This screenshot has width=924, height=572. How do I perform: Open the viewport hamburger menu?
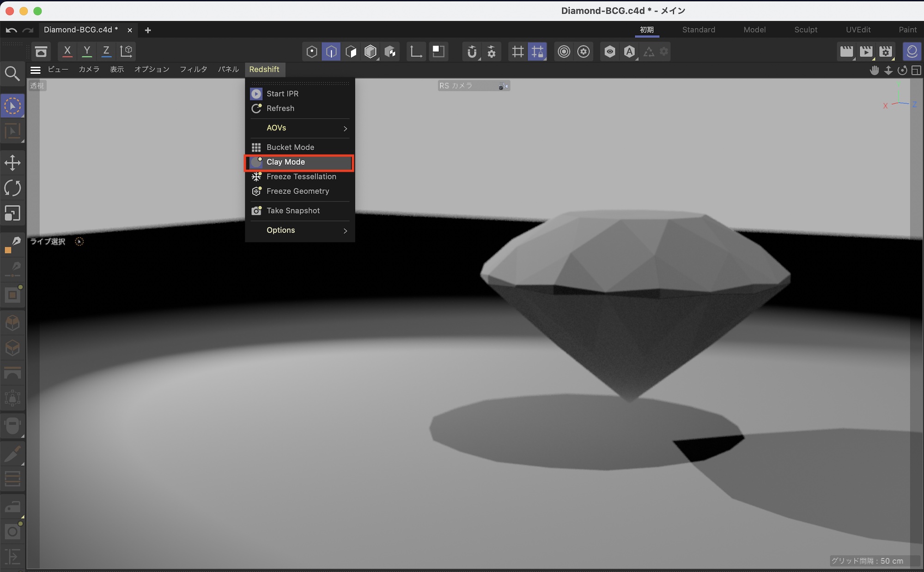click(36, 70)
